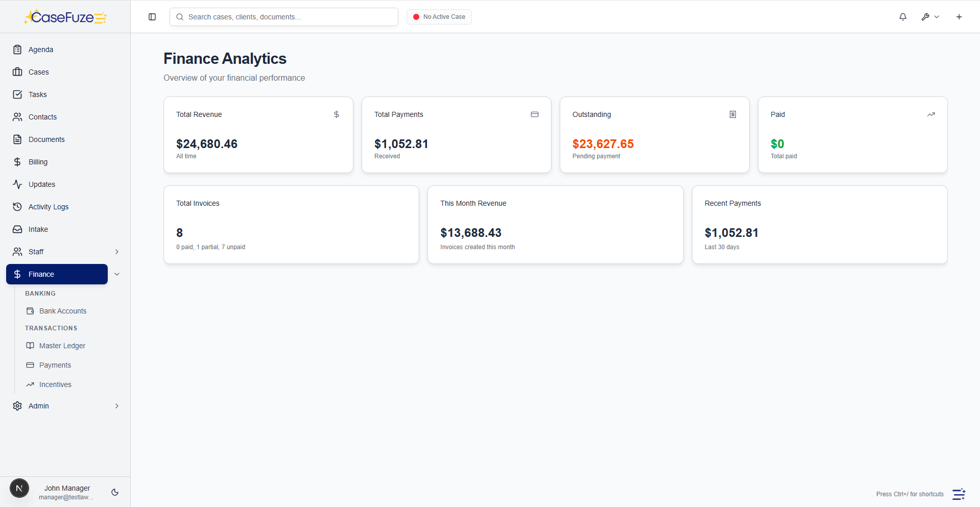Click the notifications bell icon

point(902,17)
